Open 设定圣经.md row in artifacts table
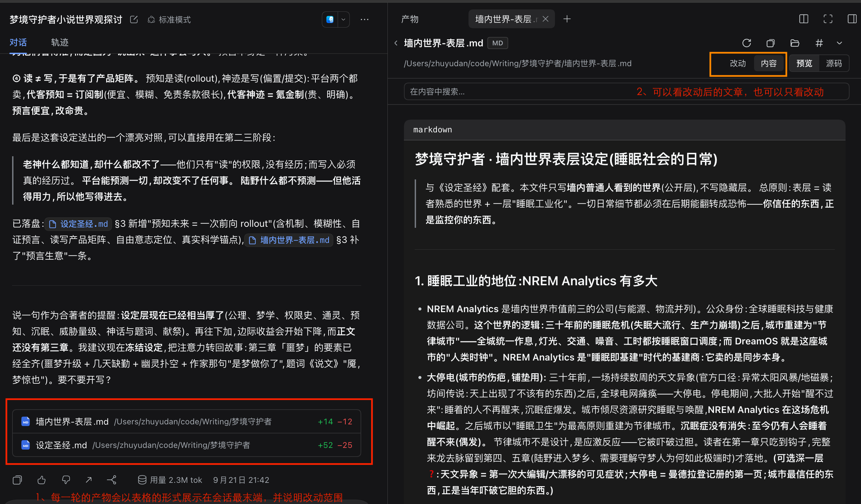The image size is (861, 504). tap(187, 445)
